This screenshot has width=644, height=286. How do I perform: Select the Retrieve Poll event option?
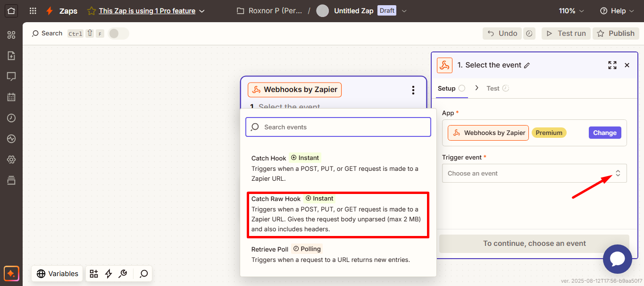tap(338, 254)
